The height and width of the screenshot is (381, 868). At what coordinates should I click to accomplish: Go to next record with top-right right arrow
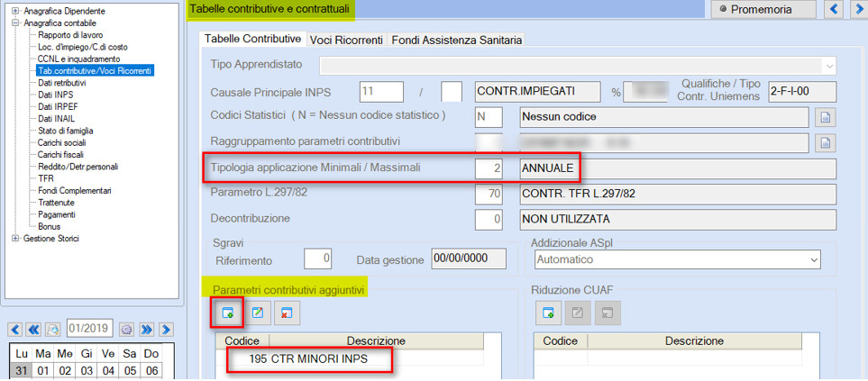(x=858, y=9)
